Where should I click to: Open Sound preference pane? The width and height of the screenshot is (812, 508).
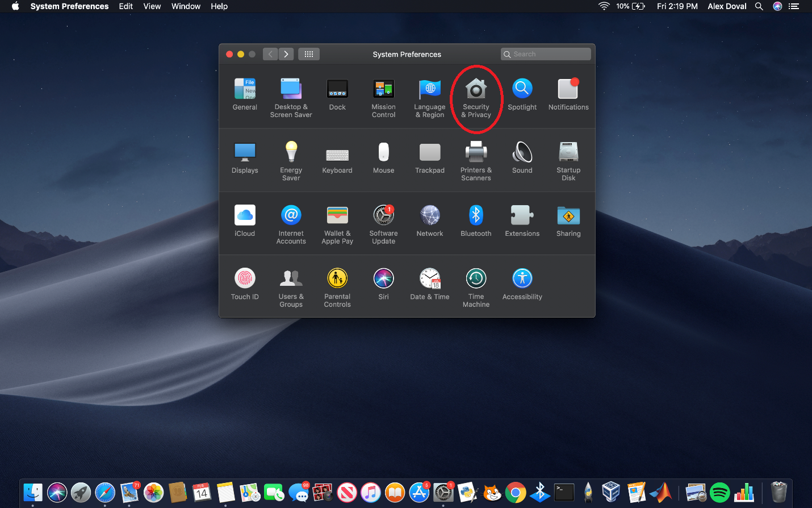(522, 157)
